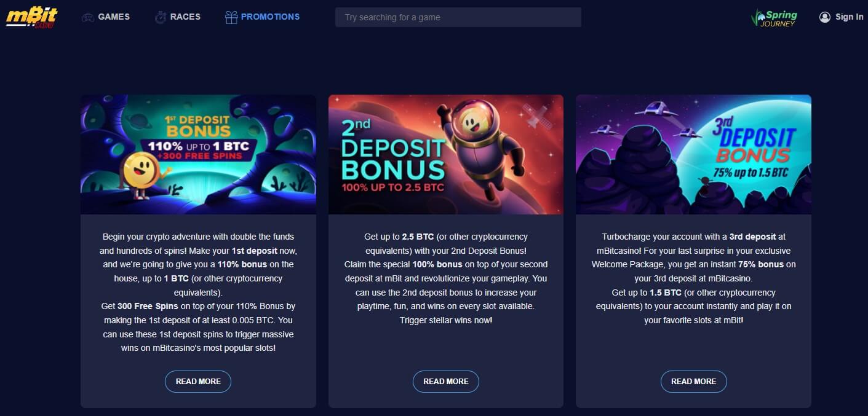The image size is (868, 416).
Task: Open the 2nd Deposit Bonus banner
Action: [446, 154]
